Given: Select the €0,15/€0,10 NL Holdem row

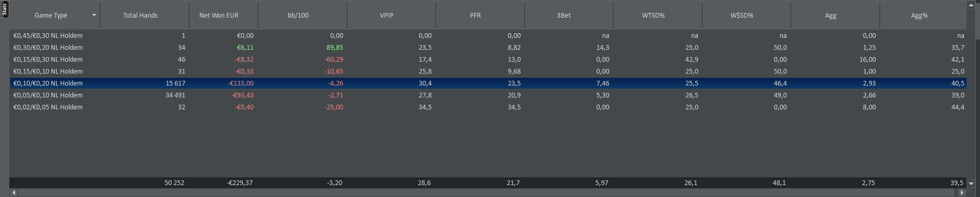Looking at the screenshot, I should coord(488,72).
